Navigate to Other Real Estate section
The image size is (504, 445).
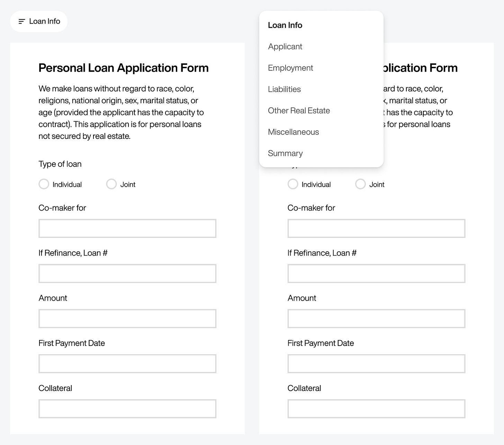click(299, 111)
